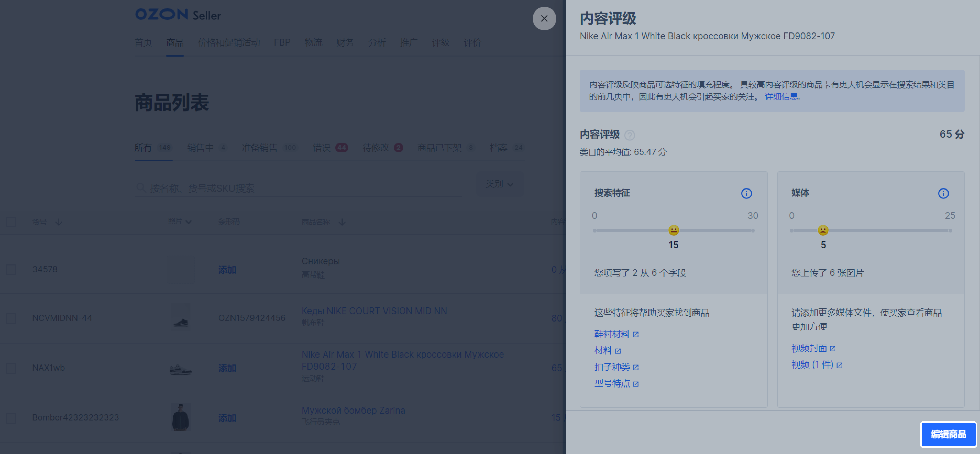980x454 pixels.
Task: Click the 条形码 column header
Action: tap(229, 222)
